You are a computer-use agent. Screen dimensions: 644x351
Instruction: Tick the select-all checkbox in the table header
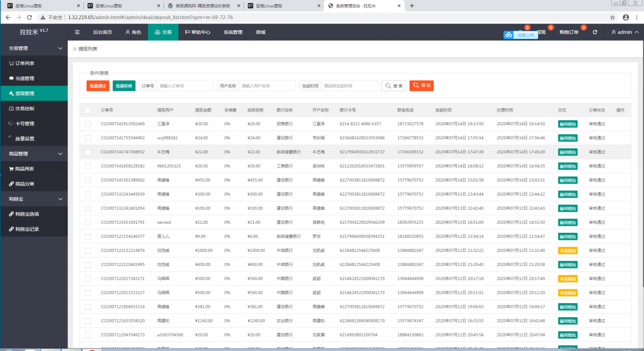(88, 110)
